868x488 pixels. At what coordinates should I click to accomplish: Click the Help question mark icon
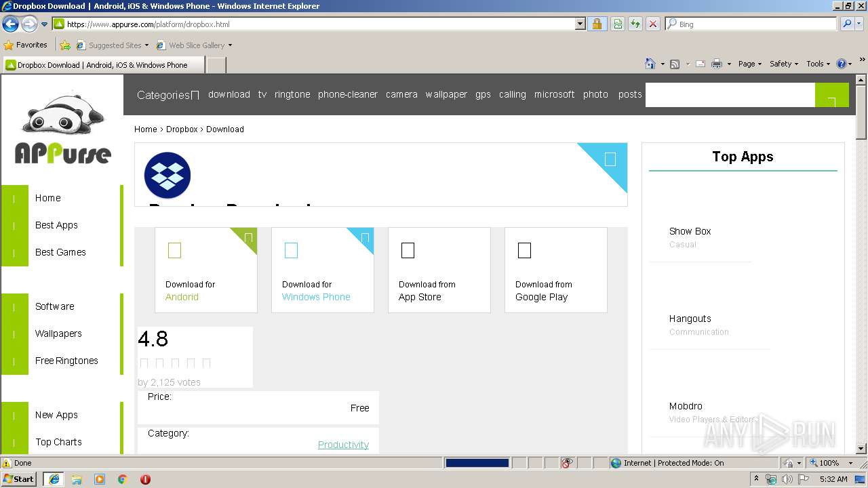point(842,64)
